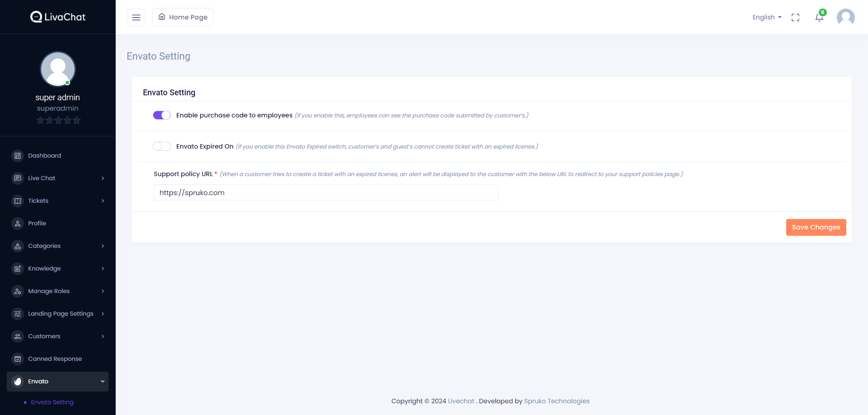The height and width of the screenshot is (415, 868).
Task: Open the Spruko Technologies footer link
Action: click(557, 401)
